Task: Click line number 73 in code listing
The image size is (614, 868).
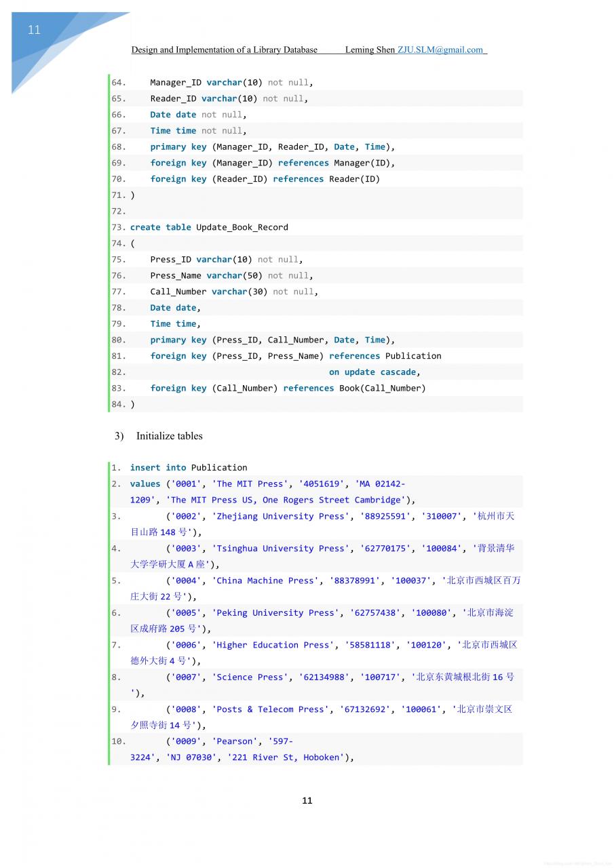Action: (x=118, y=227)
